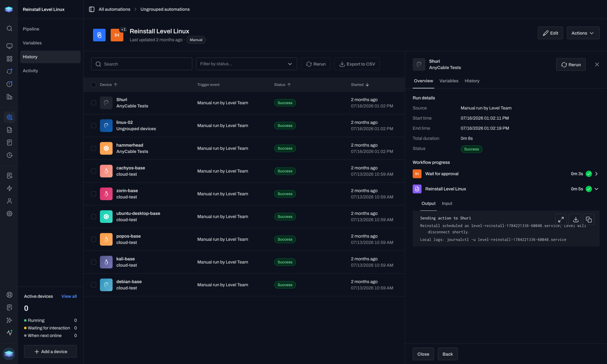Tick the hammerhead row checkbox
607x364 pixels.
[x=94, y=148]
